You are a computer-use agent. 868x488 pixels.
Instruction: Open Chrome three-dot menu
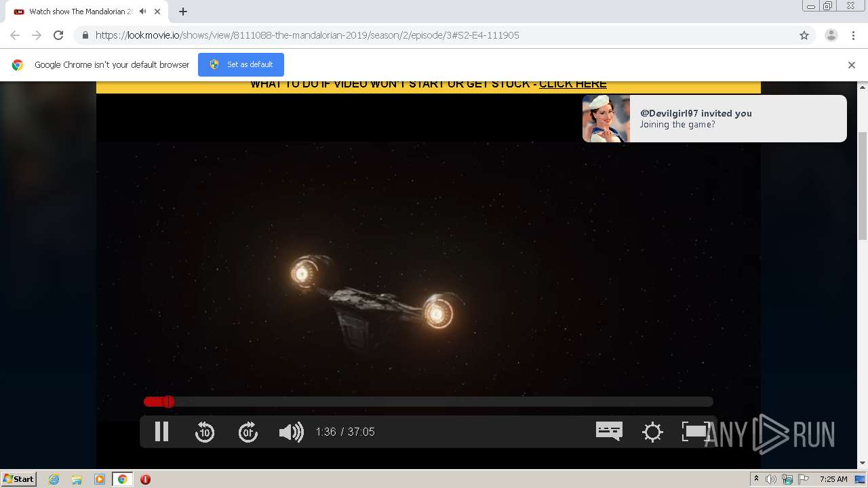pos(853,35)
